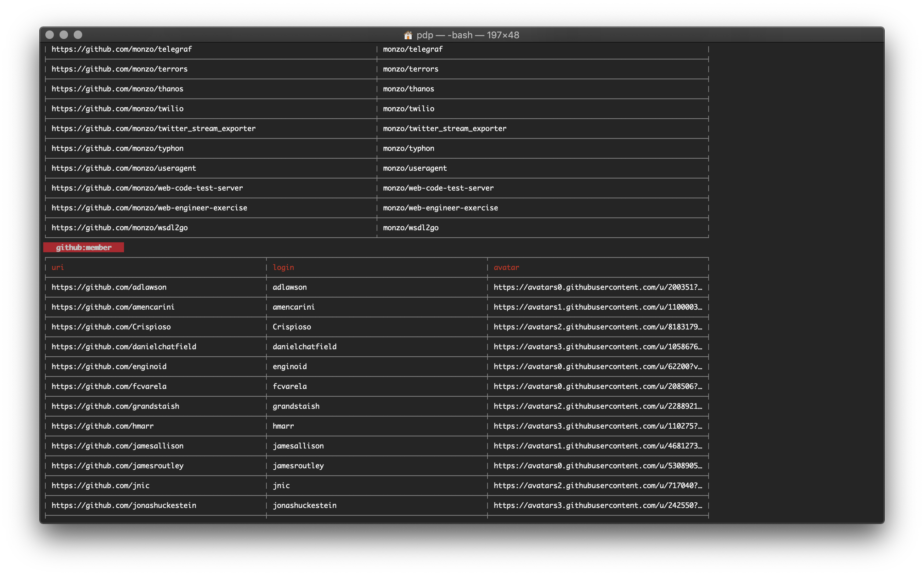The height and width of the screenshot is (576, 924).
Task: Click the 'login' column header
Action: pos(283,267)
